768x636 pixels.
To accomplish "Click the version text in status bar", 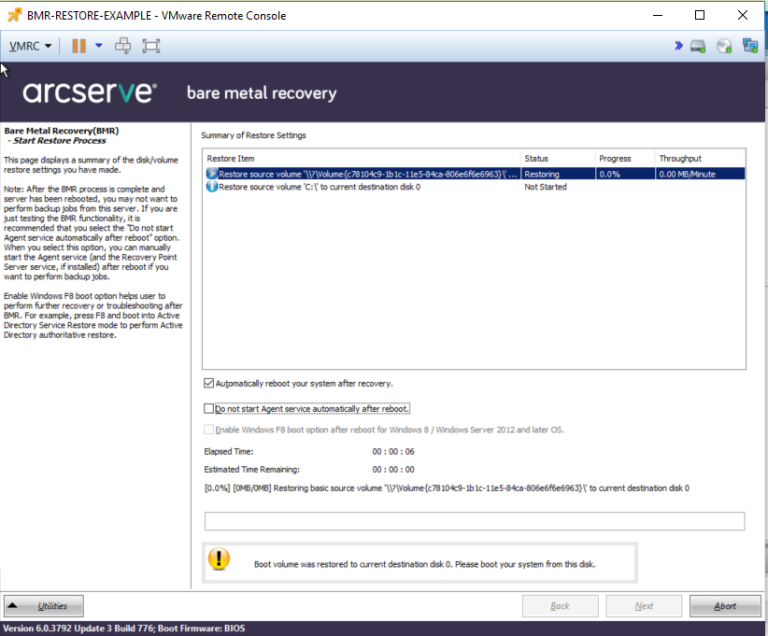I will (x=124, y=628).
